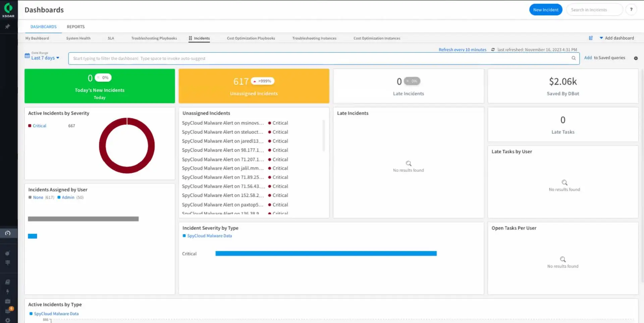Click the New Incident button
The width and height of the screenshot is (644, 323).
(x=545, y=9)
